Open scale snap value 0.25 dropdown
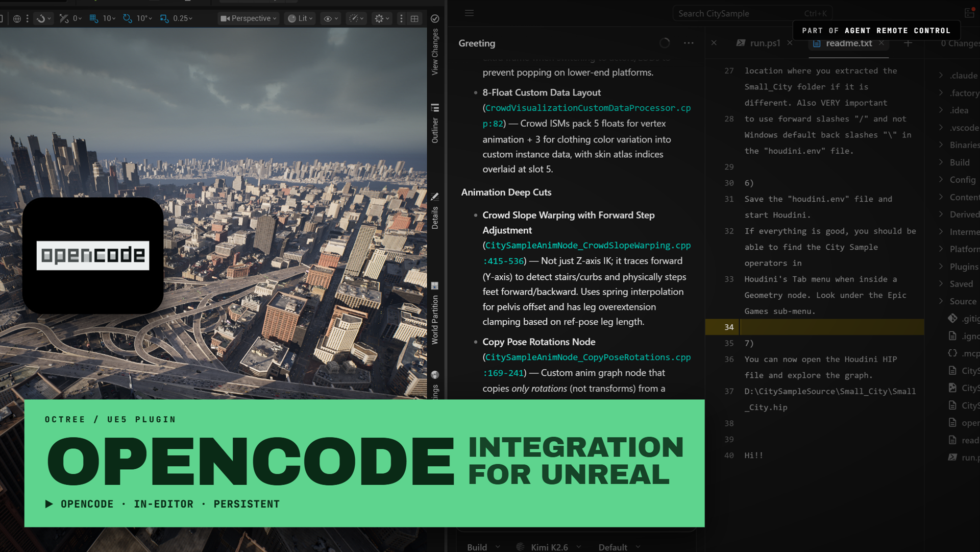980x552 pixels. (183, 18)
